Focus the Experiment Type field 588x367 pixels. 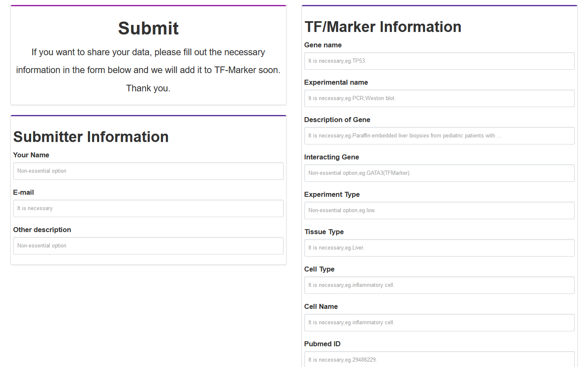[x=439, y=210]
